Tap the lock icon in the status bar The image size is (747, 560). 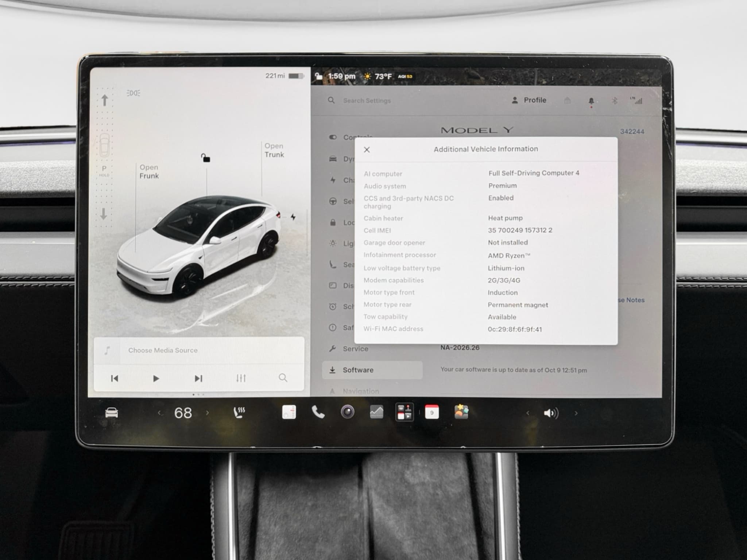coord(319,76)
